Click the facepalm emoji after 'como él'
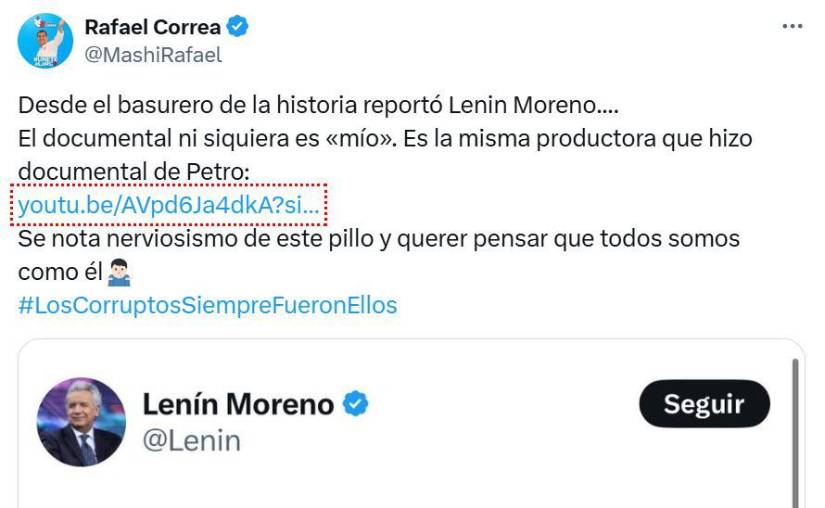Image resolution: width=825 pixels, height=508 pixels. pyautogui.click(x=120, y=273)
